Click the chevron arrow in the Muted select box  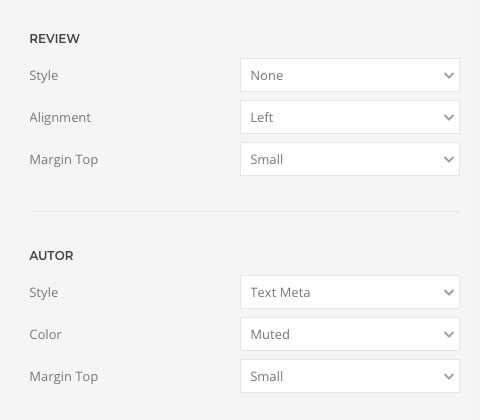(x=449, y=335)
